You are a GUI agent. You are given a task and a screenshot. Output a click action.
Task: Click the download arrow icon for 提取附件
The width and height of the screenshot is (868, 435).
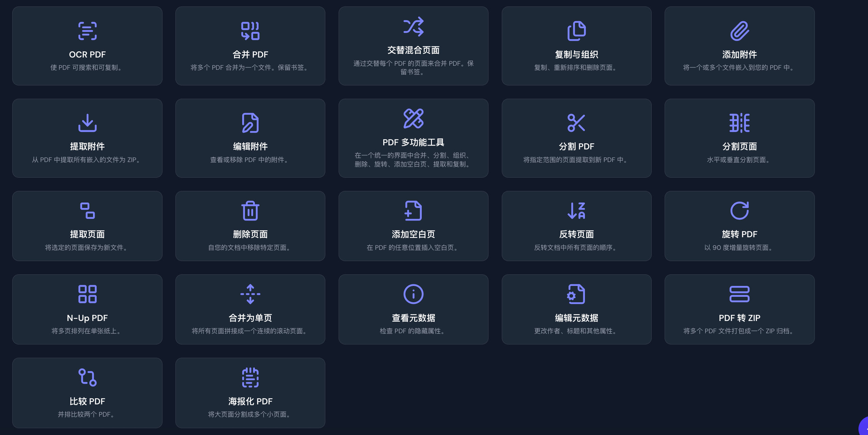tap(87, 123)
